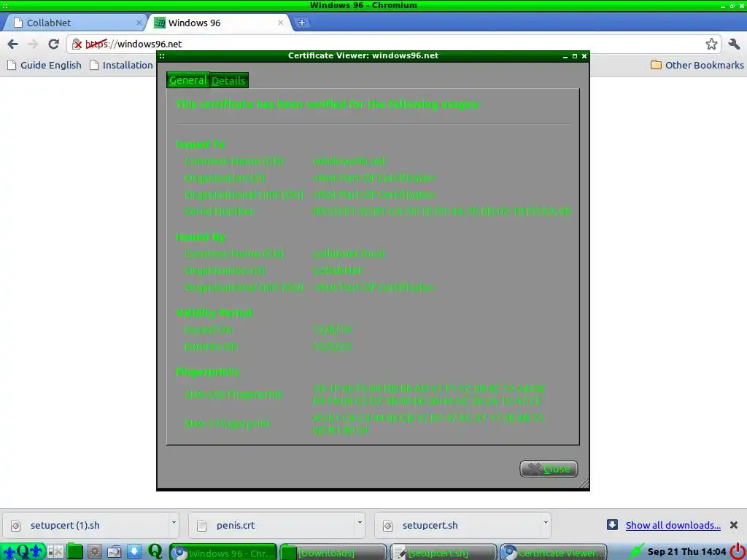Image resolution: width=747 pixels, height=560 pixels.
Task: Click the download arrow icon beside Show all
Action: (x=612, y=525)
